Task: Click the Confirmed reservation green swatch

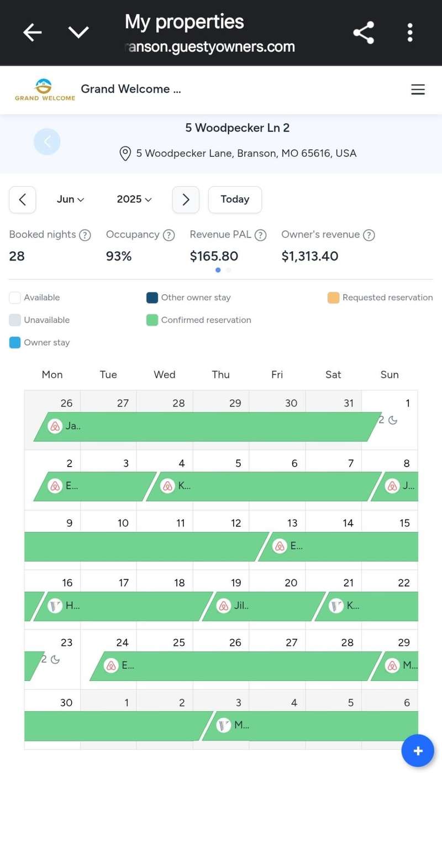Action: click(x=152, y=320)
